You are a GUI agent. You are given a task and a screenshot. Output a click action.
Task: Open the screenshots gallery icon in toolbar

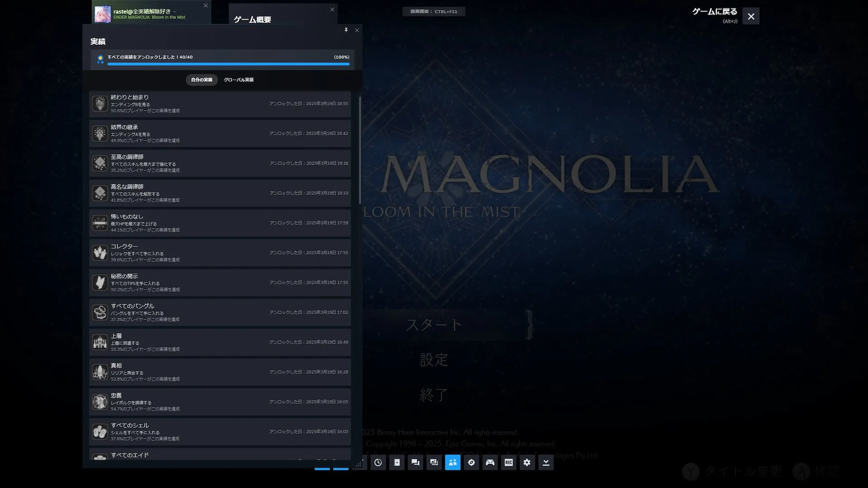(434, 462)
